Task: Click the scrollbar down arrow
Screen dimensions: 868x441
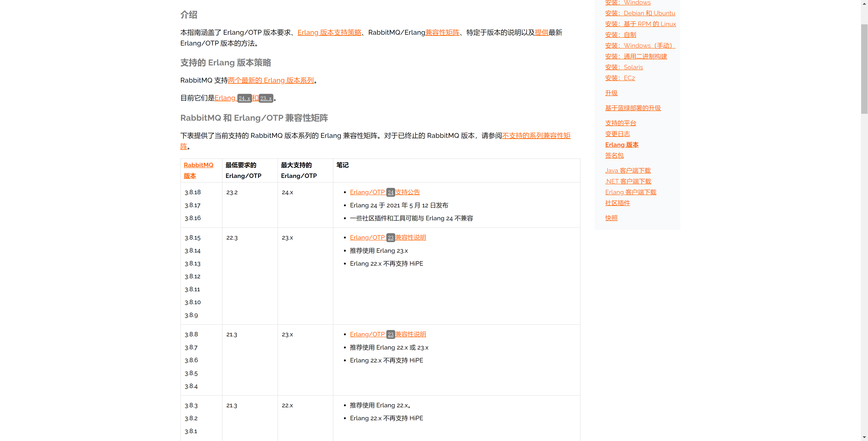Action: [864, 437]
